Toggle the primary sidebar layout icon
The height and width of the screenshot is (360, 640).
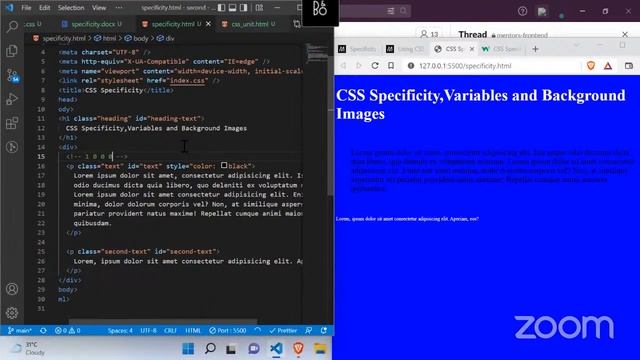[222, 8]
